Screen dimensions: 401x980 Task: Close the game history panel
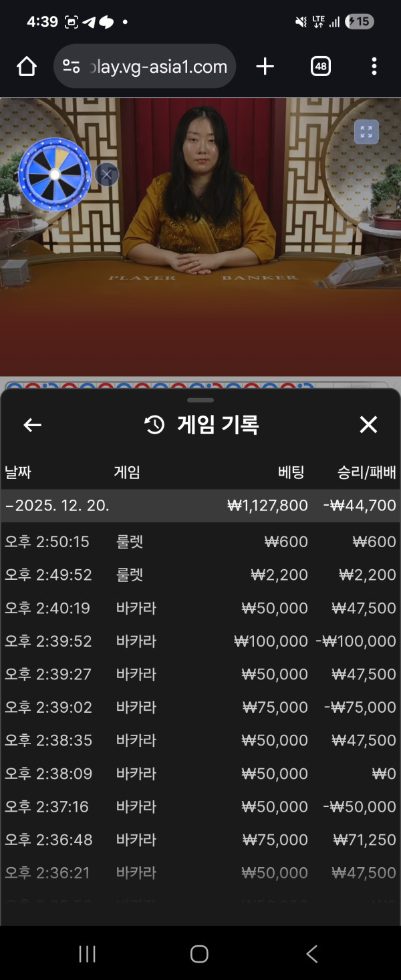pyautogui.click(x=368, y=425)
